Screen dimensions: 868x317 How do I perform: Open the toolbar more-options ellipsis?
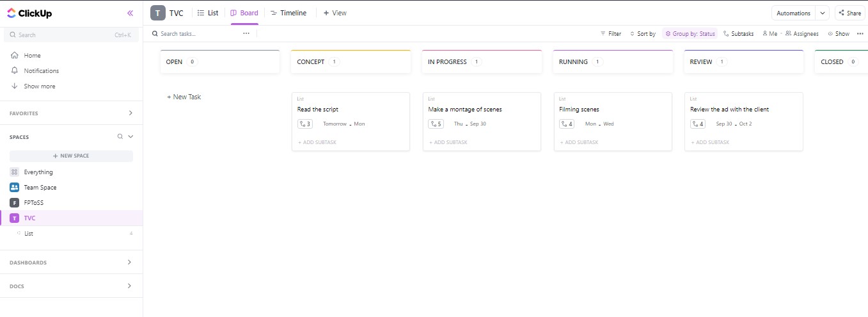(x=860, y=34)
